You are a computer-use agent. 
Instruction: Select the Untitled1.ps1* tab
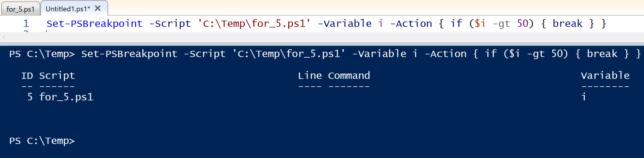click(x=68, y=9)
